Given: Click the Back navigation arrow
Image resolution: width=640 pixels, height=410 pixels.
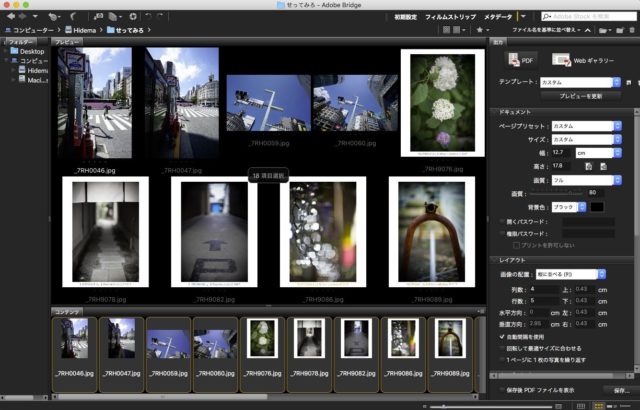Looking at the screenshot, I should pyautogui.click(x=10, y=17).
